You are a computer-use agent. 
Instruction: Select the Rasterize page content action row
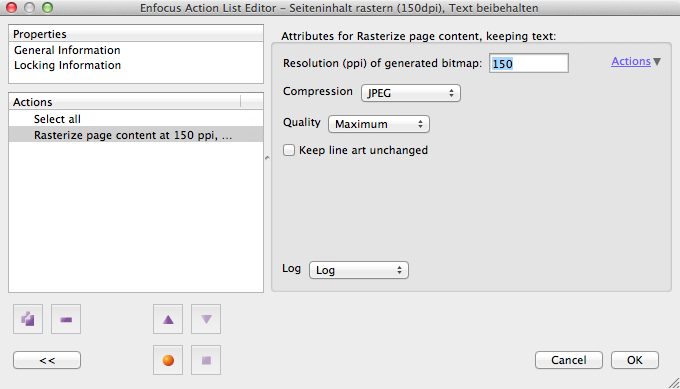[136, 135]
